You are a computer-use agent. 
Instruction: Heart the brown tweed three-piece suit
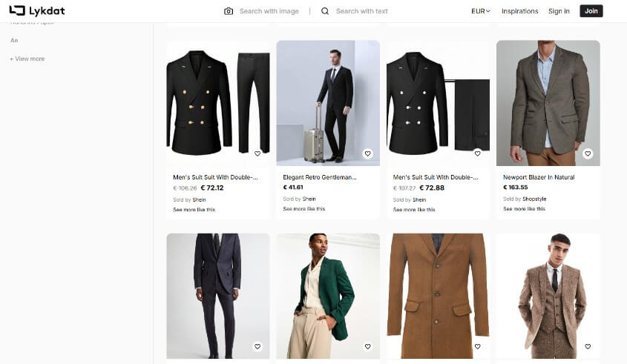[x=588, y=346]
